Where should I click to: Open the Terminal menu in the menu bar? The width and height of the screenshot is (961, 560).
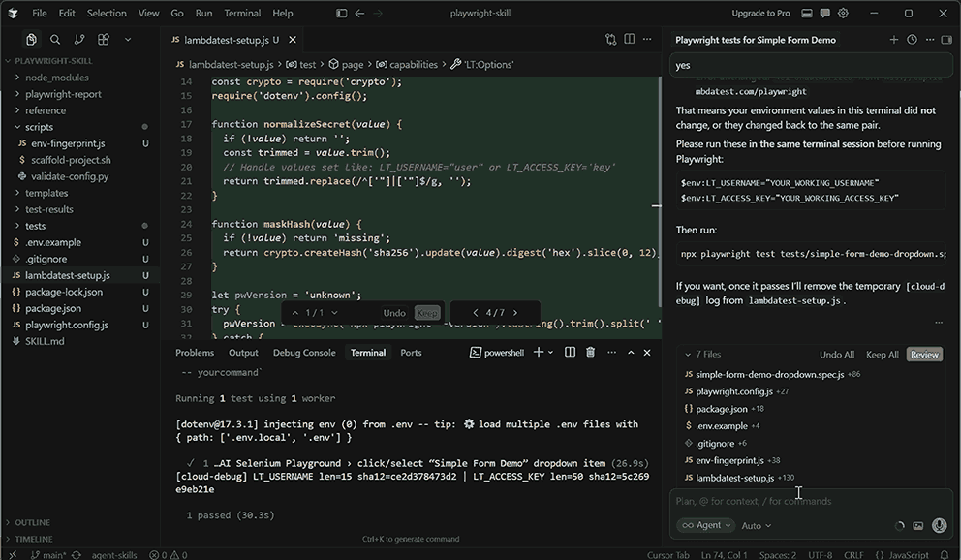(242, 14)
